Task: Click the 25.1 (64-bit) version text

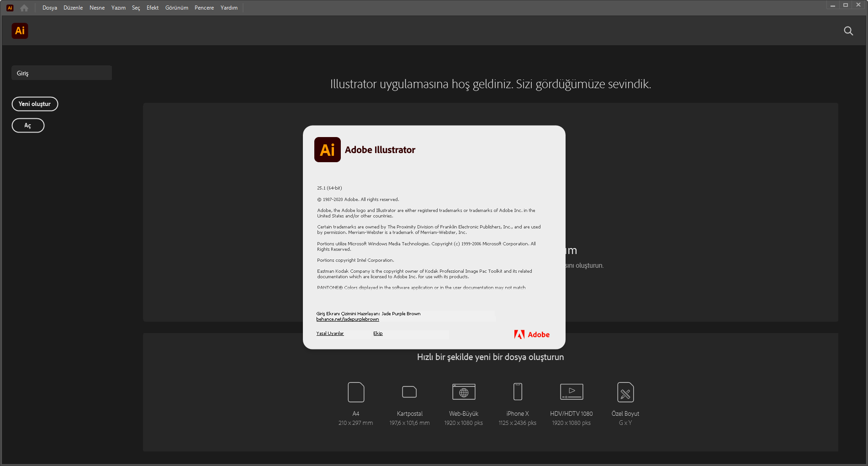Action: click(x=329, y=188)
